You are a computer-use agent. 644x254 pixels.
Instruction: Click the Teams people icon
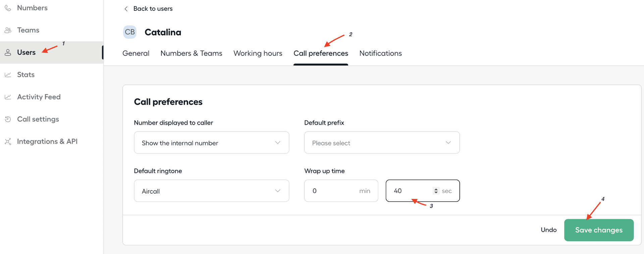[x=8, y=30]
